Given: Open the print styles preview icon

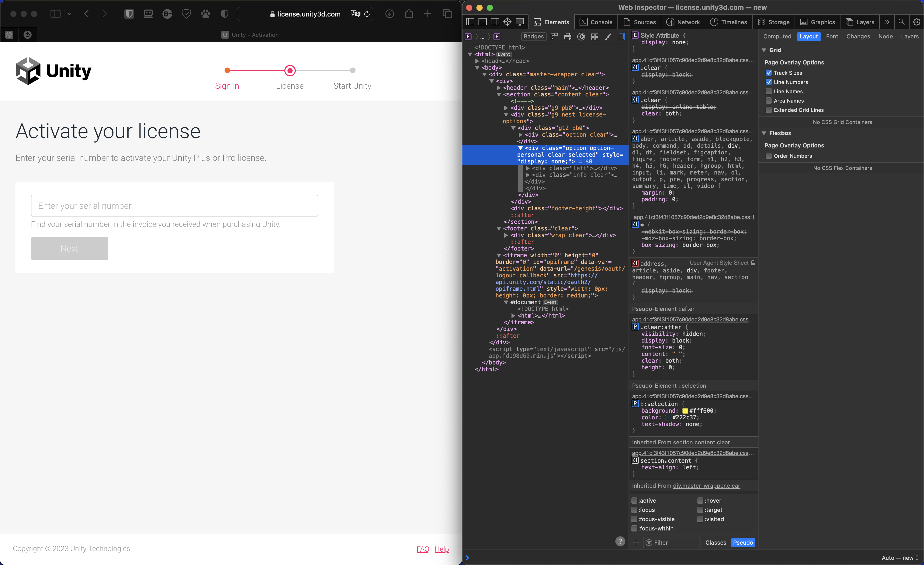Looking at the screenshot, I should coord(568,36).
